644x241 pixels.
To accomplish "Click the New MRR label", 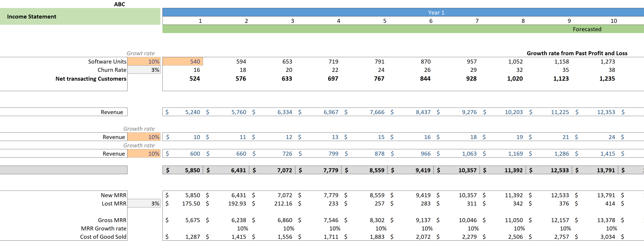I will coord(113,195).
